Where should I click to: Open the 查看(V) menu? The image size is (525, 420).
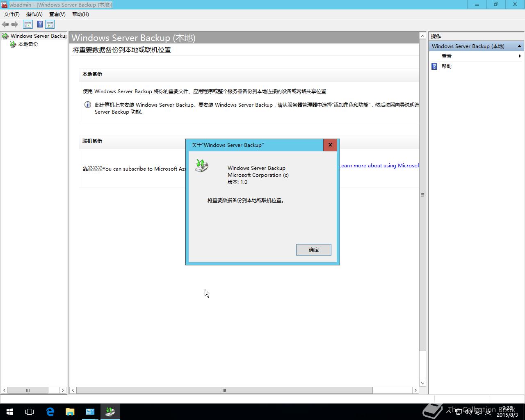[x=57, y=14]
